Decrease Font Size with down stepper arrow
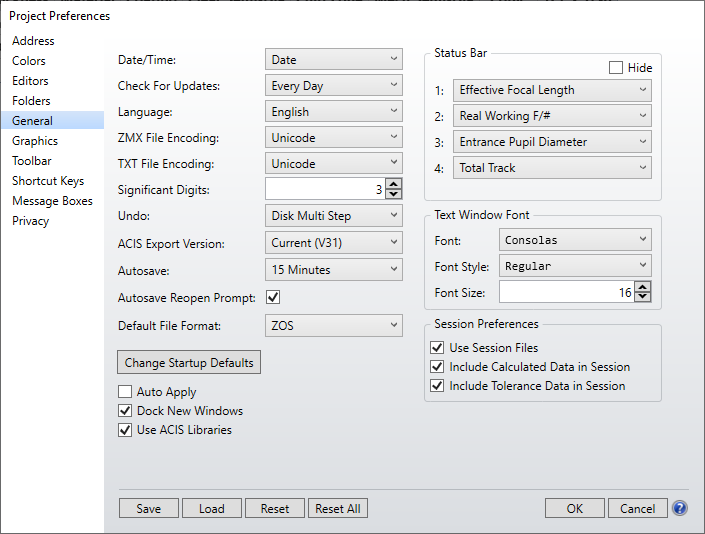This screenshot has height=534, width=705. 642,297
